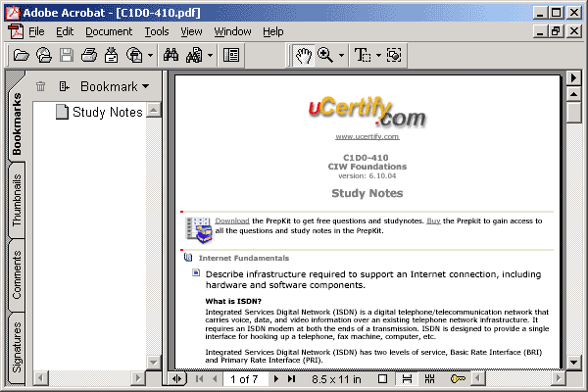This screenshot has width=588, height=392.
Task: Restore down the document window
Action: (x=556, y=31)
